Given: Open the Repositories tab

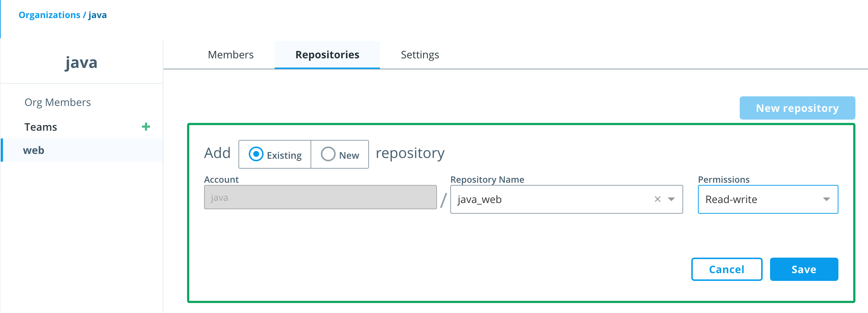Looking at the screenshot, I should point(327,55).
